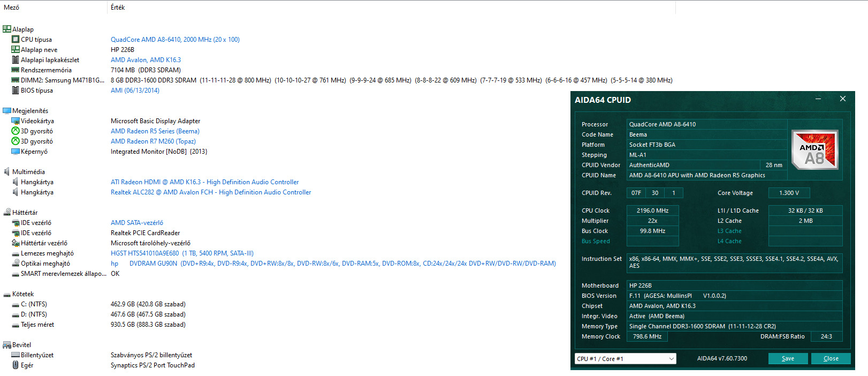Click the Core Voltage value 1.300 V
Viewport: 868px width, 376px height.
pyautogui.click(x=789, y=193)
